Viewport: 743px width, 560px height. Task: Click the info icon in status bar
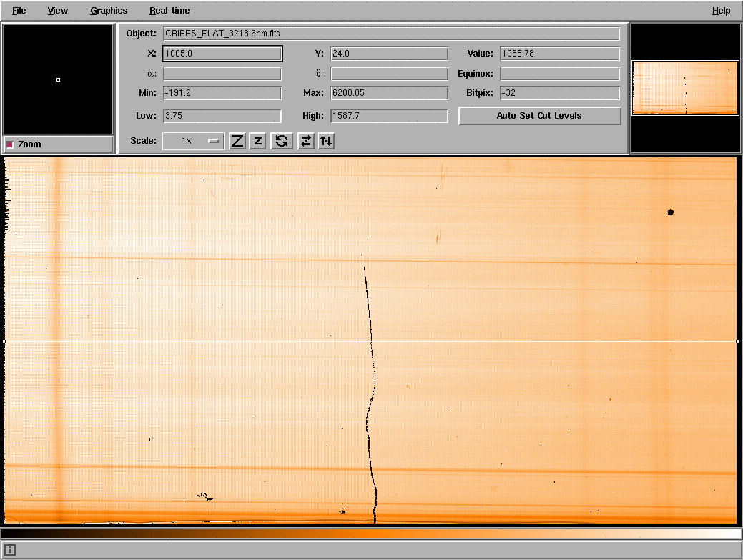pos(10,550)
